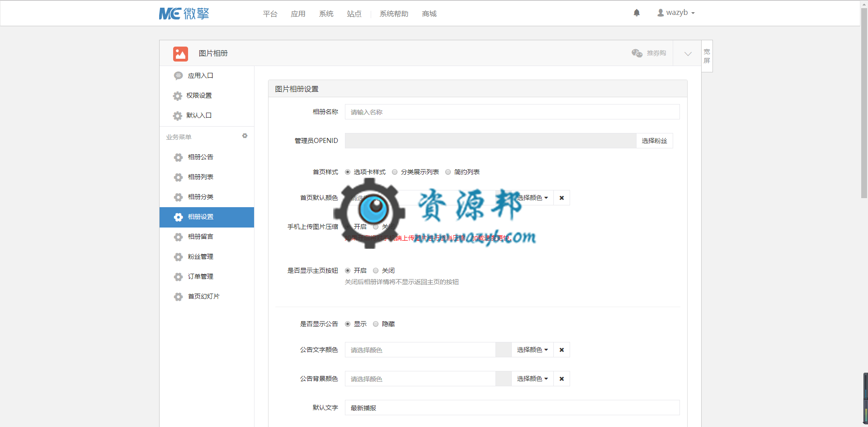Clear the 公告文字颜色 value with the X
This screenshot has height=427, width=868.
561,350
